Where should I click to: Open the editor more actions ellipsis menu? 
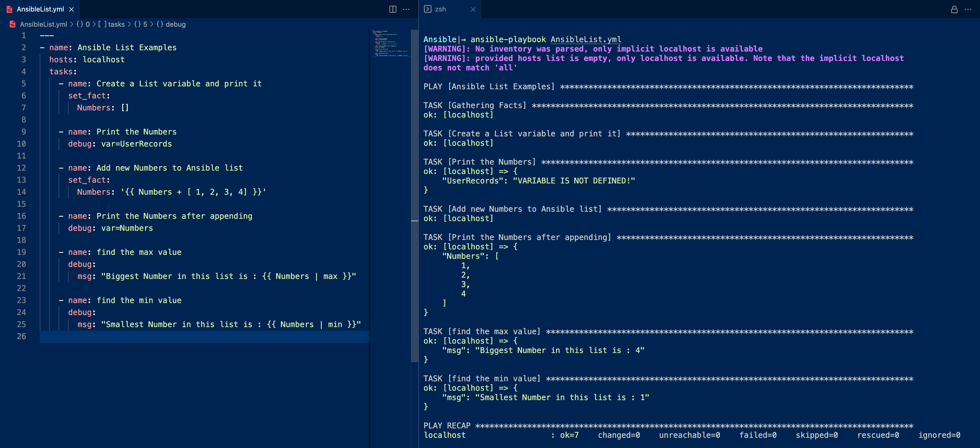[407, 9]
